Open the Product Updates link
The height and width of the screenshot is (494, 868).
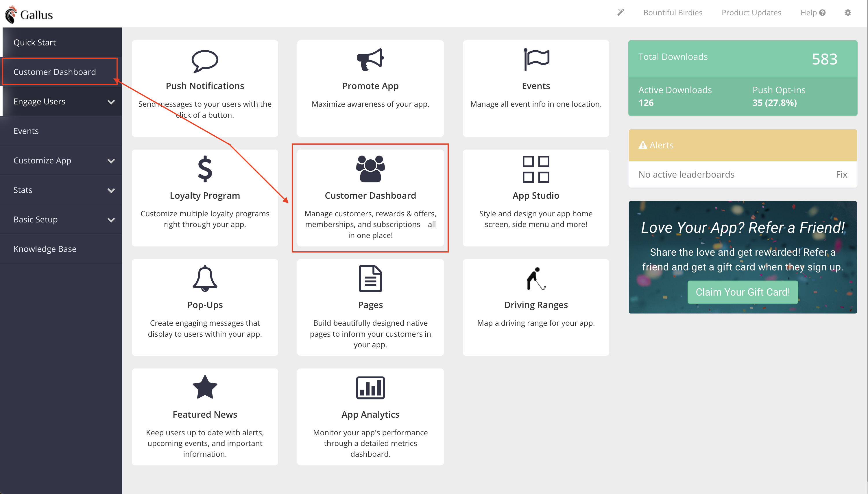click(x=751, y=12)
